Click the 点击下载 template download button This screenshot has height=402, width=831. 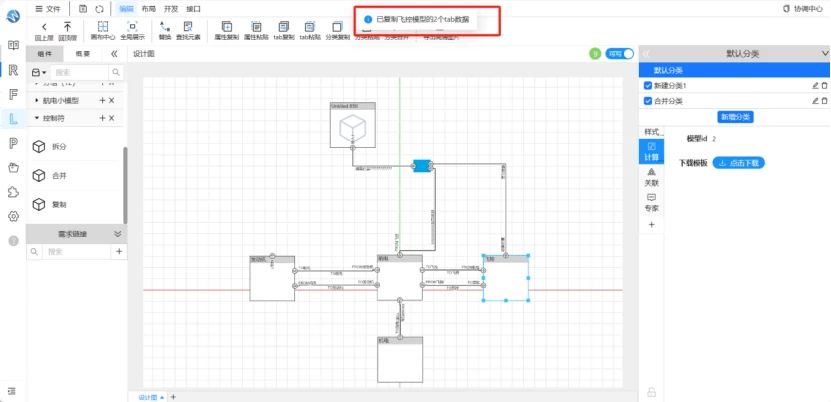[x=738, y=163]
